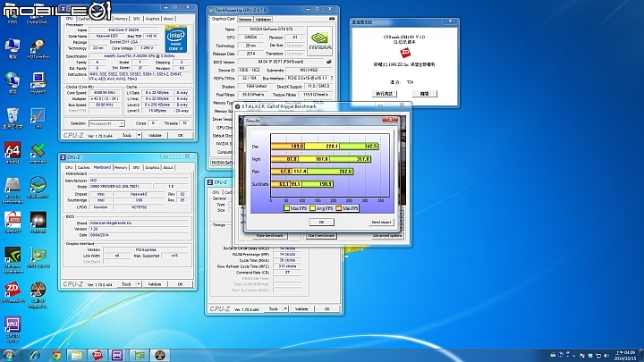The height and width of the screenshot is (362, 644).
Task: Expand Tools arrow in the top CPU-Z window
Action: pyautogui.click(x=139, y=135)
